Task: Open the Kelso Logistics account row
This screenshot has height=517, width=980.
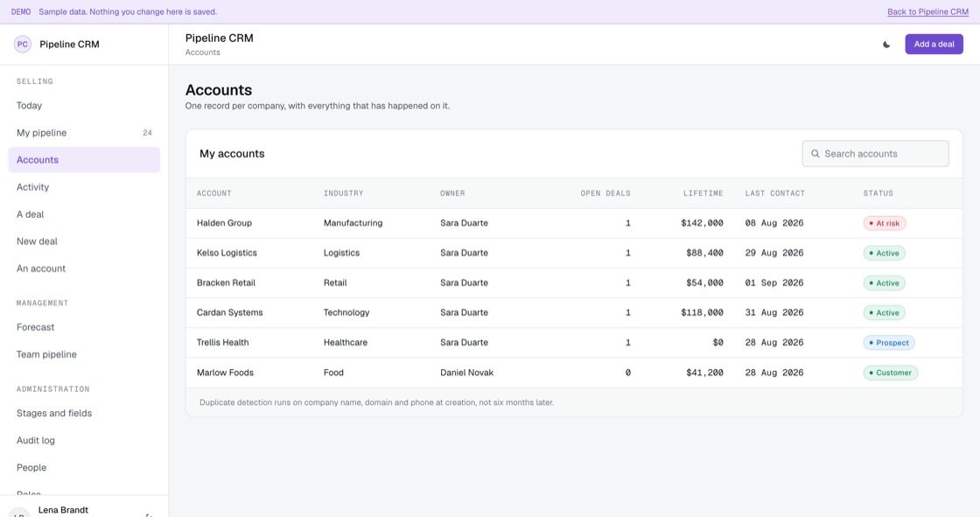Action: pyautogui.click(x=574, y=253)
